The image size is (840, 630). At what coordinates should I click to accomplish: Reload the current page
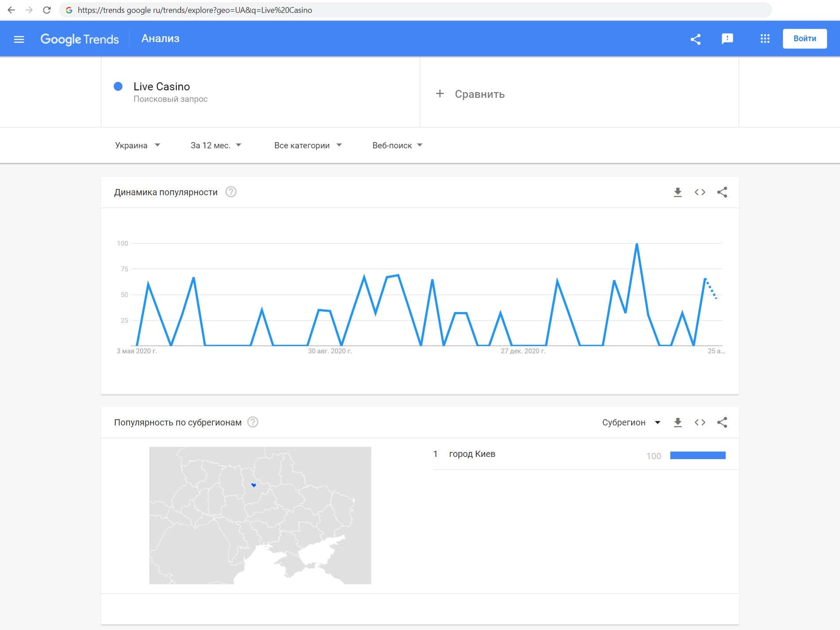47,10
